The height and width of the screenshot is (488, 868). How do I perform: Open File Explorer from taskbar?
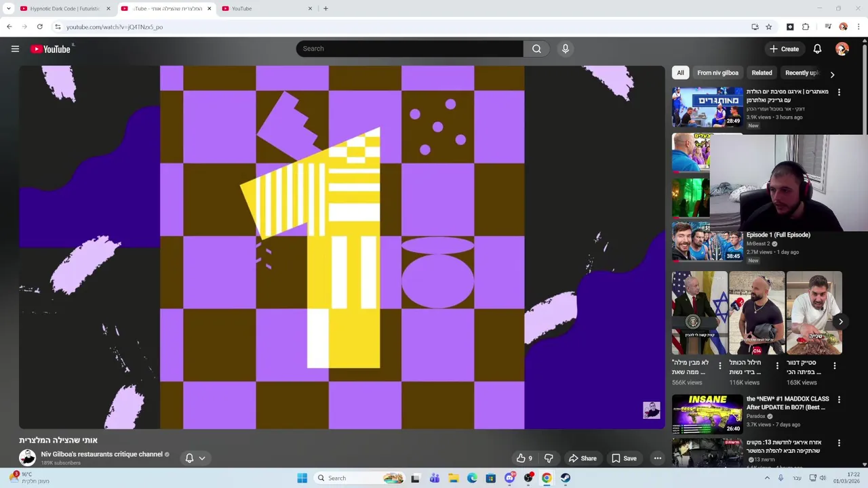[454, 478]
